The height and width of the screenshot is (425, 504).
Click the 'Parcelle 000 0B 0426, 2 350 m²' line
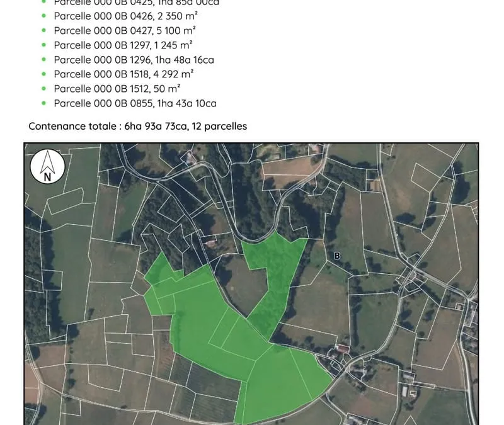point(125,16)
